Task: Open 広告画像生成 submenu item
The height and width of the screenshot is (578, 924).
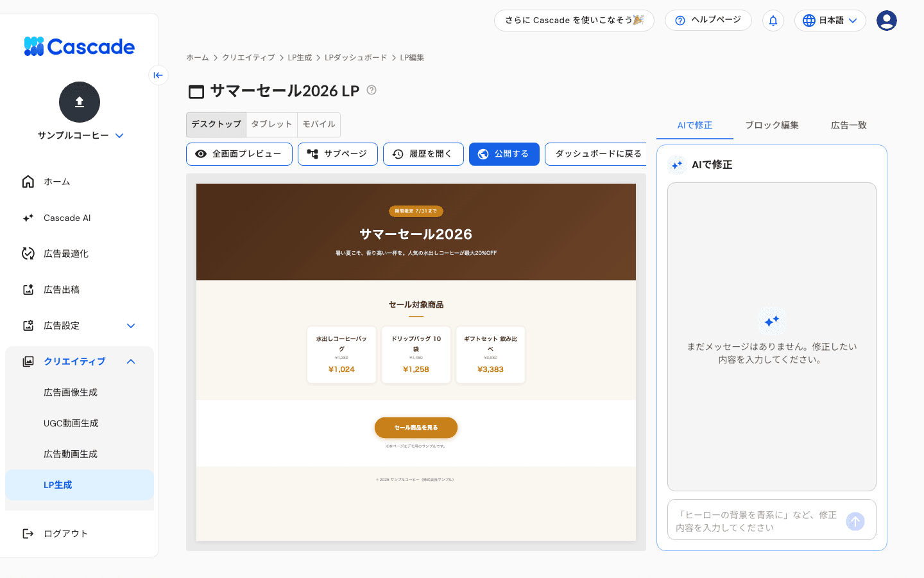Action: pos(80,392)
